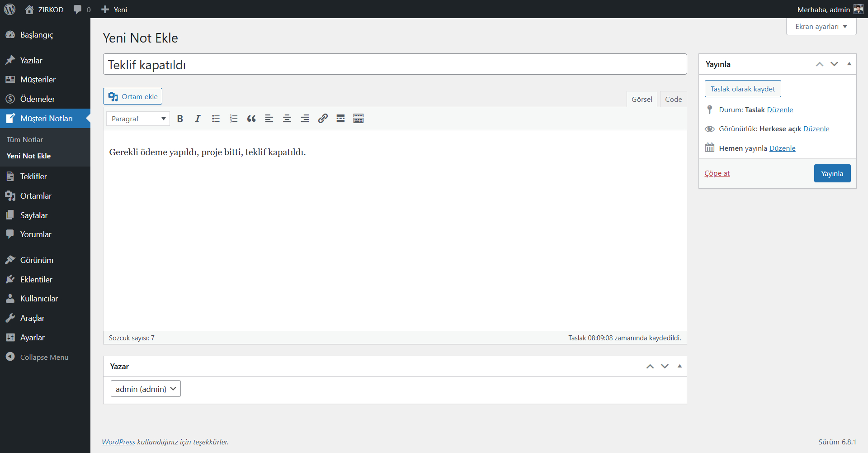Open the Paragraf format dropdown
The image size is (868, 453).
[x=138, y=119]
